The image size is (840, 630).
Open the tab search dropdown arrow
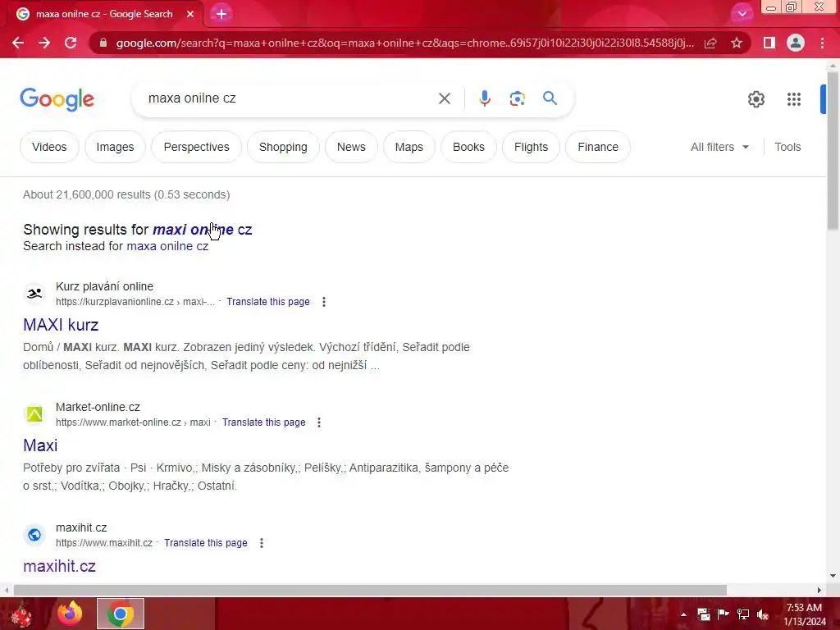point(742,14)
